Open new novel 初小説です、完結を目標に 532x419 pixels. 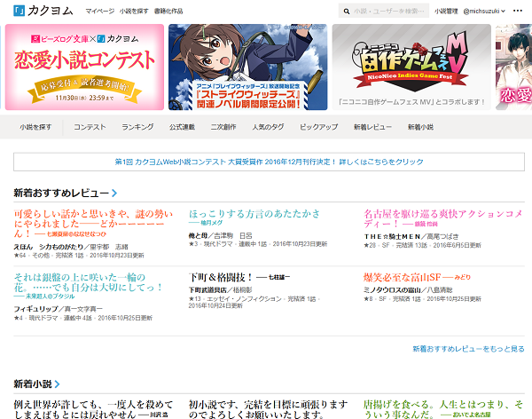[x=268, y=409]
